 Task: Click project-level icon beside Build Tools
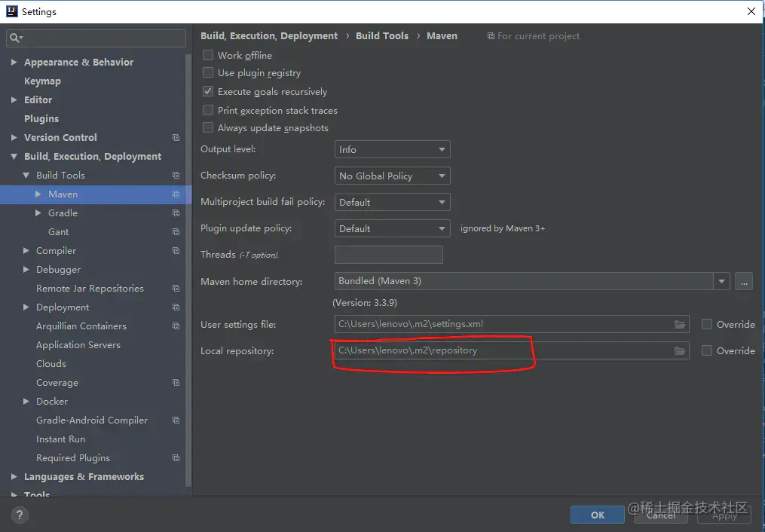(x=176, y=175)
